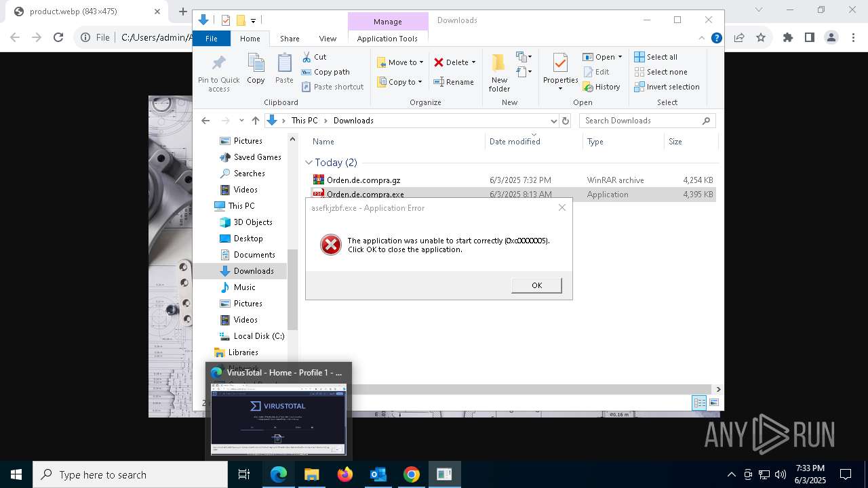Open recent locations dropdown
Screen dimensions: 868x488
pos(241,121)
